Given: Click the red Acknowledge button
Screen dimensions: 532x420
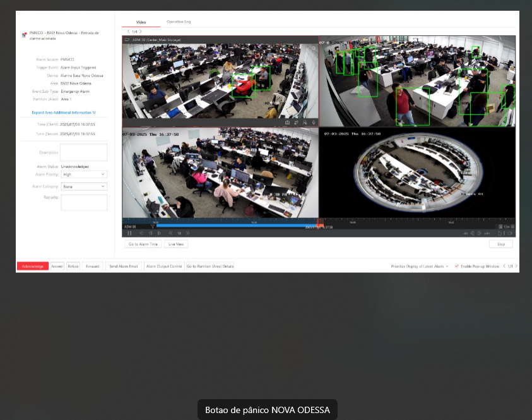Looking at the screenshot, I should [32, 267].
